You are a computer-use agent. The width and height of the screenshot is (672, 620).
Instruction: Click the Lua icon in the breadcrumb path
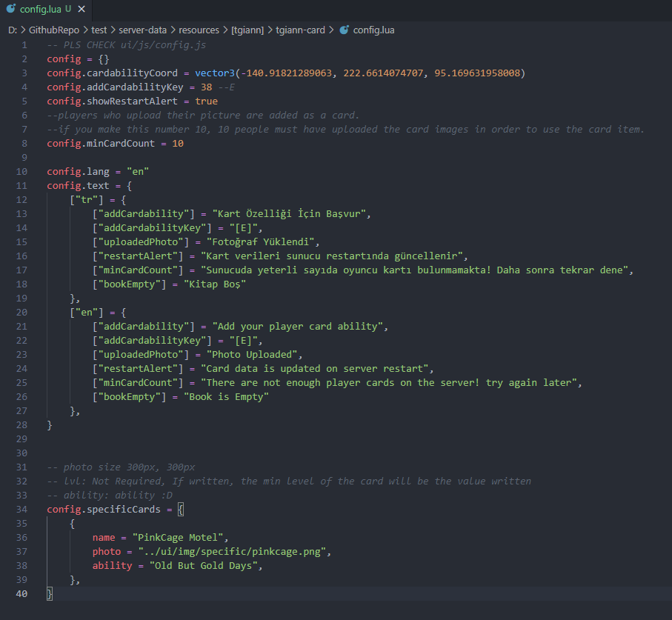coord(344,30)
